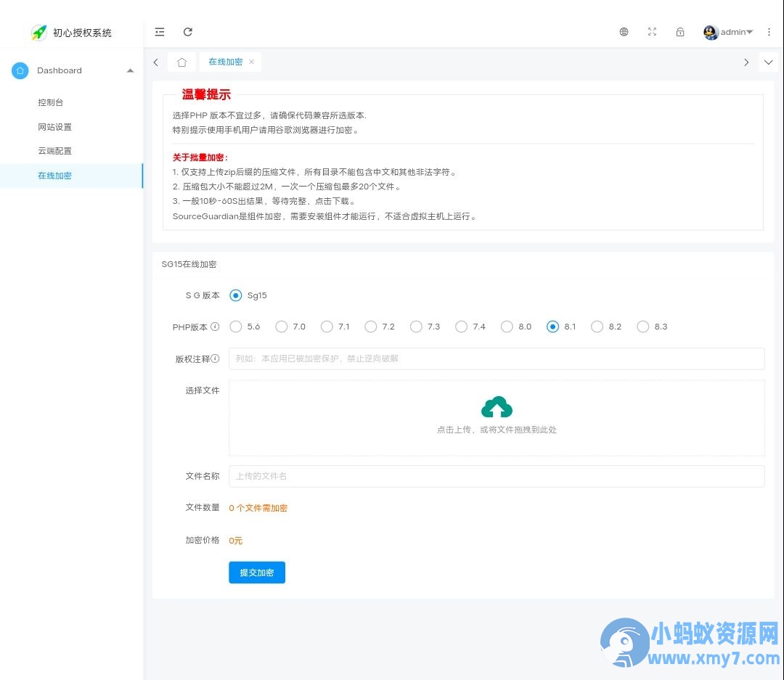Choose PHP version 7.3

pos(416,327)
